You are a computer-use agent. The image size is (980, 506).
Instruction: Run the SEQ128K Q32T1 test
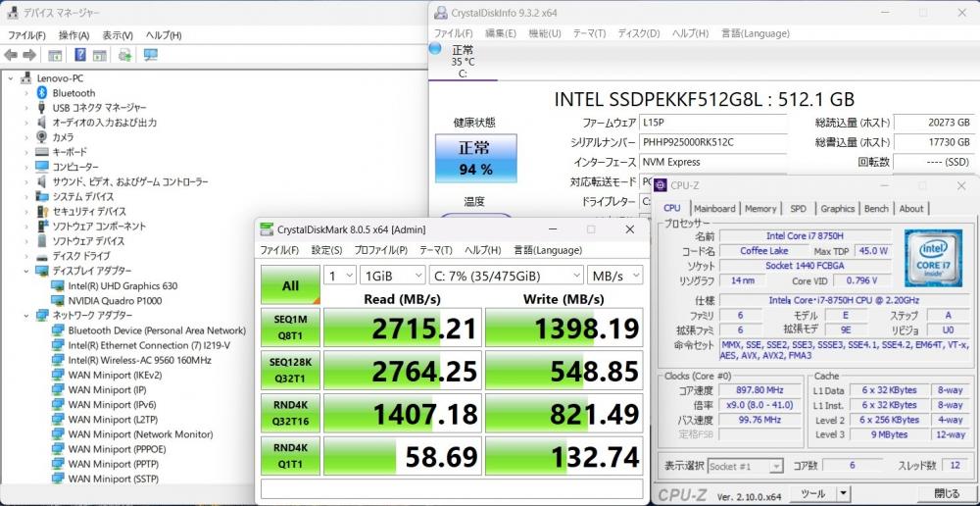click(291, 371)
